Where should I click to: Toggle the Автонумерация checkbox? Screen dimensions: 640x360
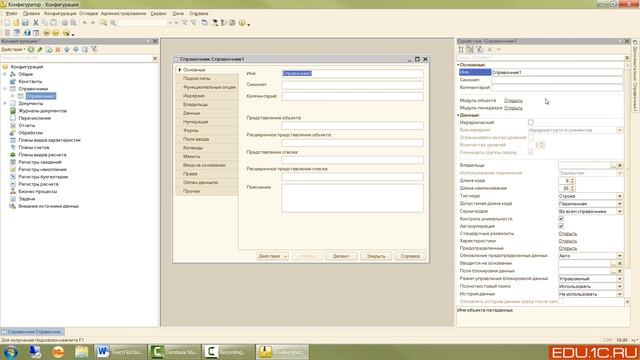[561, 226]
